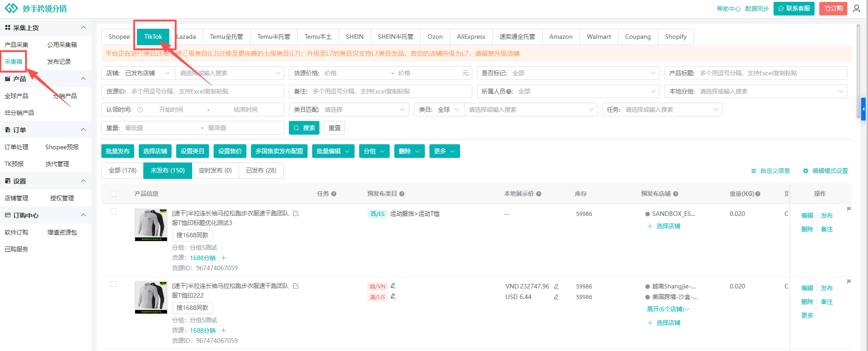868x351 pixels.
Task: Switch to the Shopee platform tab
Action: [119, 37]
